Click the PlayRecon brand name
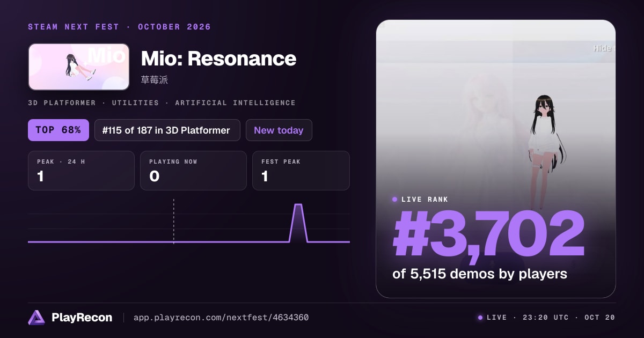The height and width of the screenshot is (338, 644). coord(82,318)
